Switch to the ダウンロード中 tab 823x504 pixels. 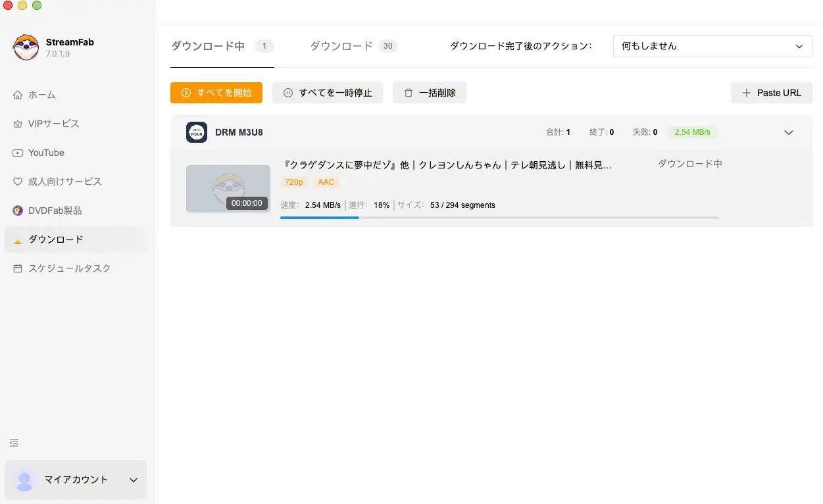coord(222,46)
